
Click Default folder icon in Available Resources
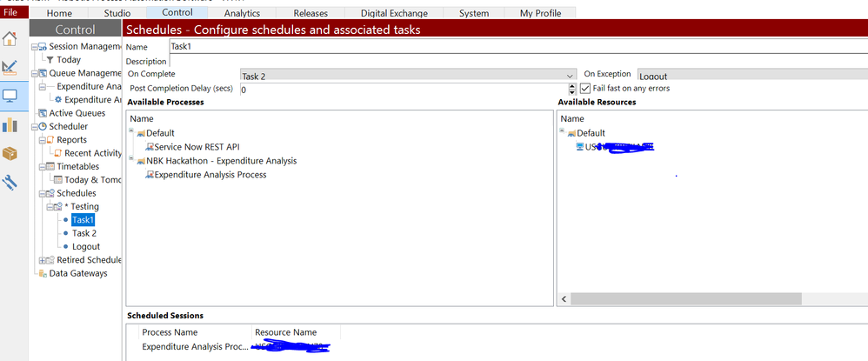point(571,133)
